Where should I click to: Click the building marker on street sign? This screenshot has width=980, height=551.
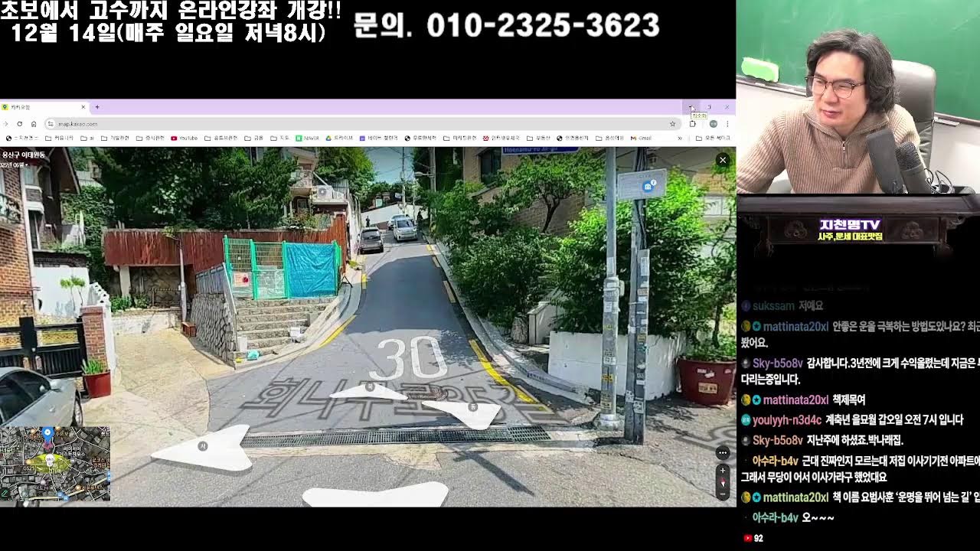[648, 186]
